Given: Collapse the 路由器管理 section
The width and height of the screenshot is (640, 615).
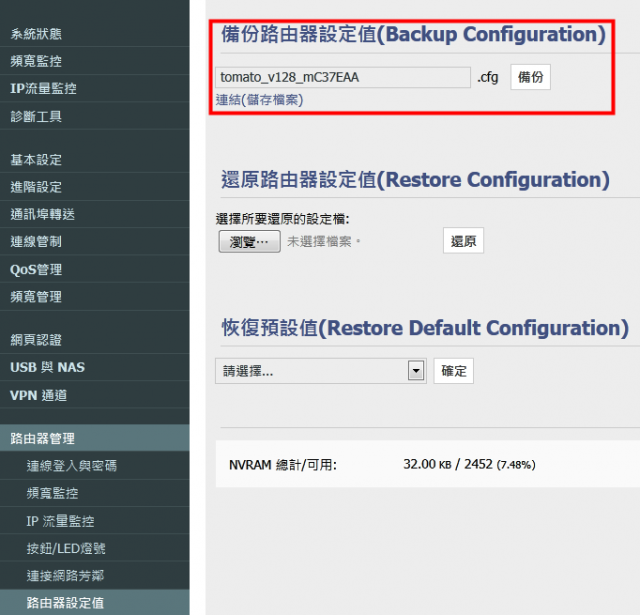Looking at the screenshot, I should click(x=94, y=438).
